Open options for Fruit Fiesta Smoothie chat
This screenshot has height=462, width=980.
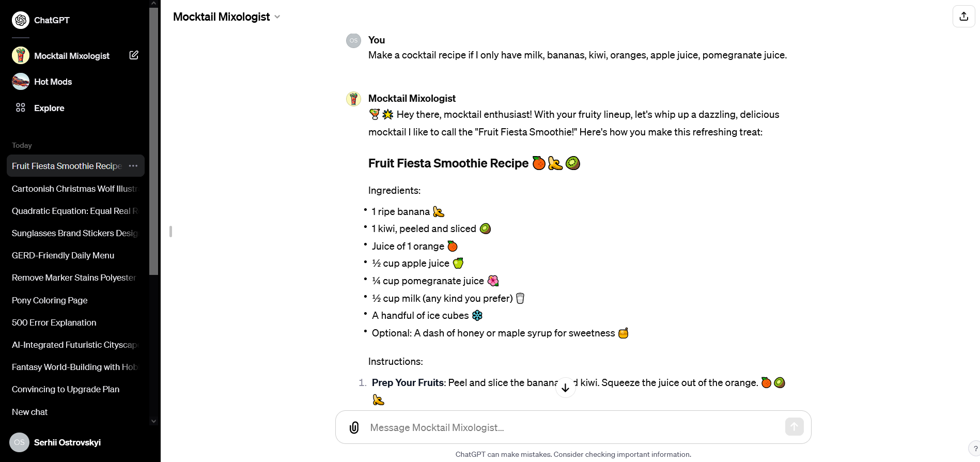click(x=133, y=166)
